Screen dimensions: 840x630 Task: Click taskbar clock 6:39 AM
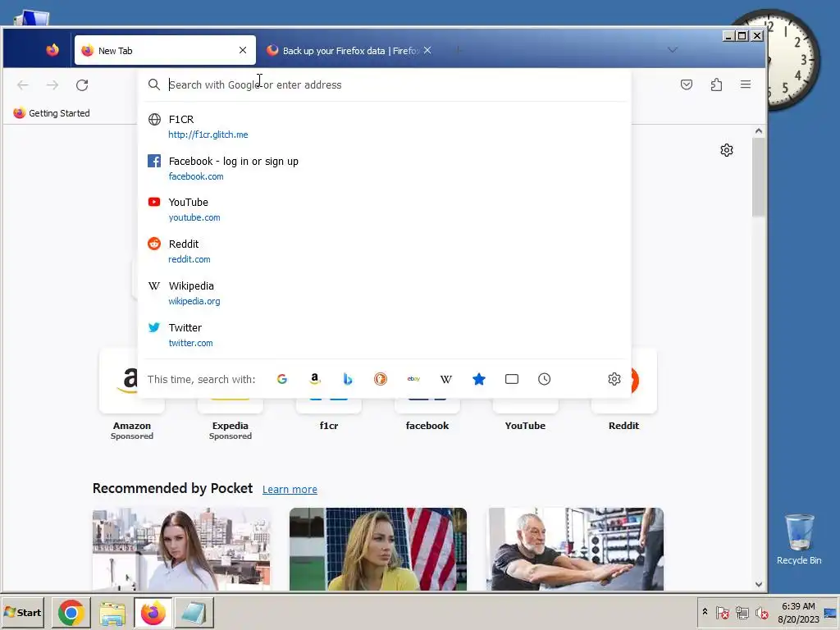tap(798, 612)
